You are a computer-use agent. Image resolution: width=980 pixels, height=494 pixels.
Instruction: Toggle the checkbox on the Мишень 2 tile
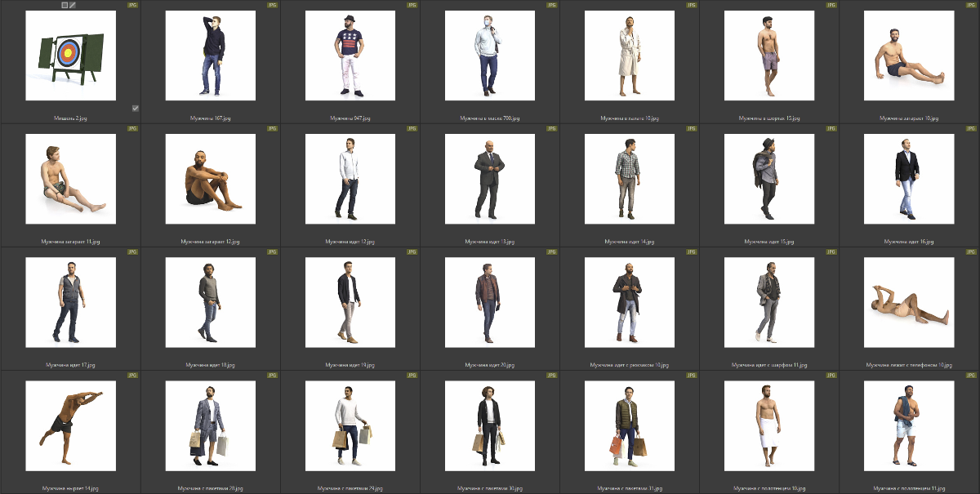(135, 108)
